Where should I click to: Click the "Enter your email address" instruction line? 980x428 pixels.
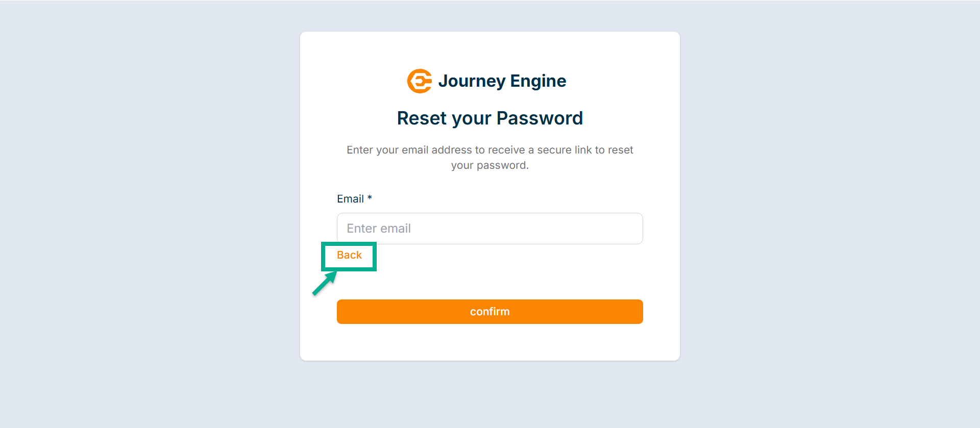coord(489,150)
